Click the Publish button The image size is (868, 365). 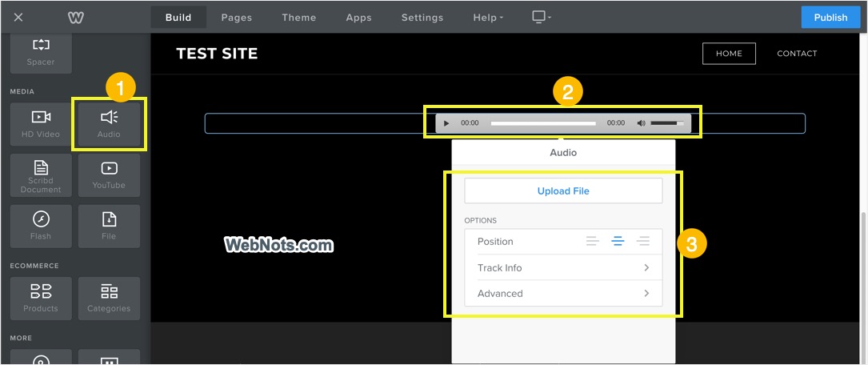tap(830, 17)
